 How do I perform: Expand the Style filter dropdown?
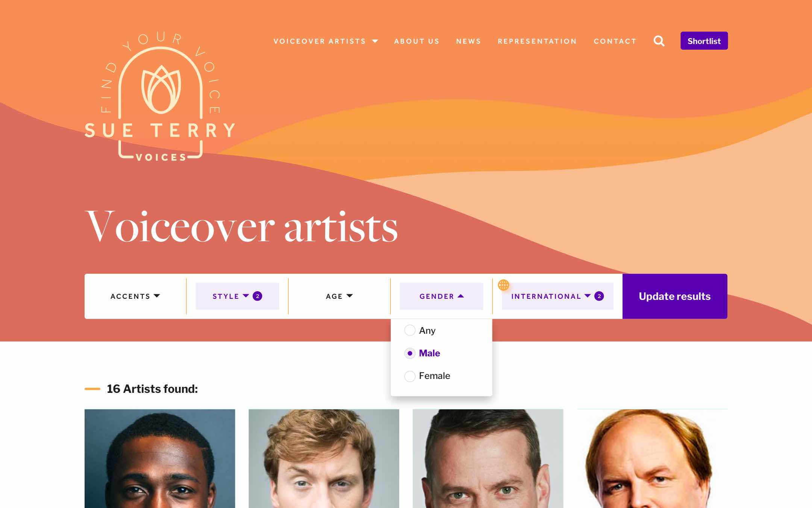[237, 296]
